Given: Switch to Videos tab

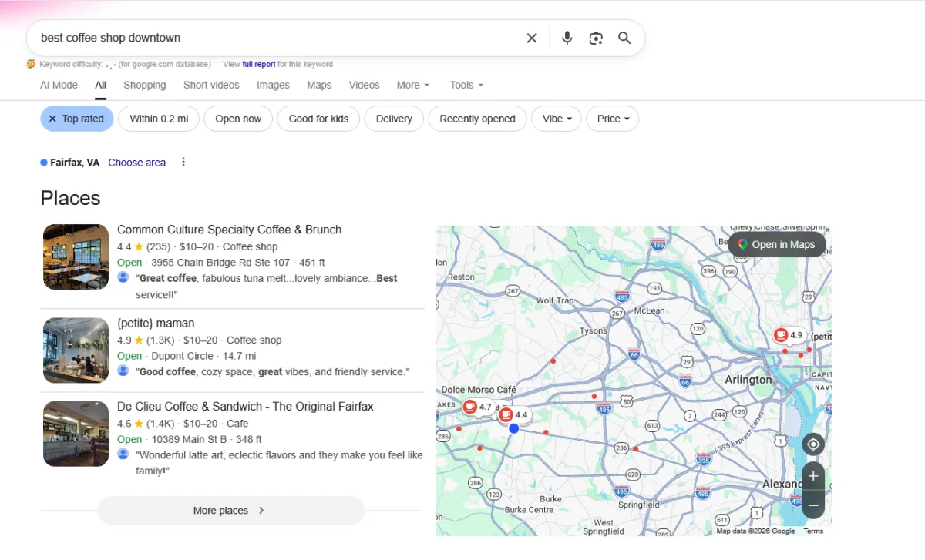Looking at the screenshot, I should [x=364, y=85].
